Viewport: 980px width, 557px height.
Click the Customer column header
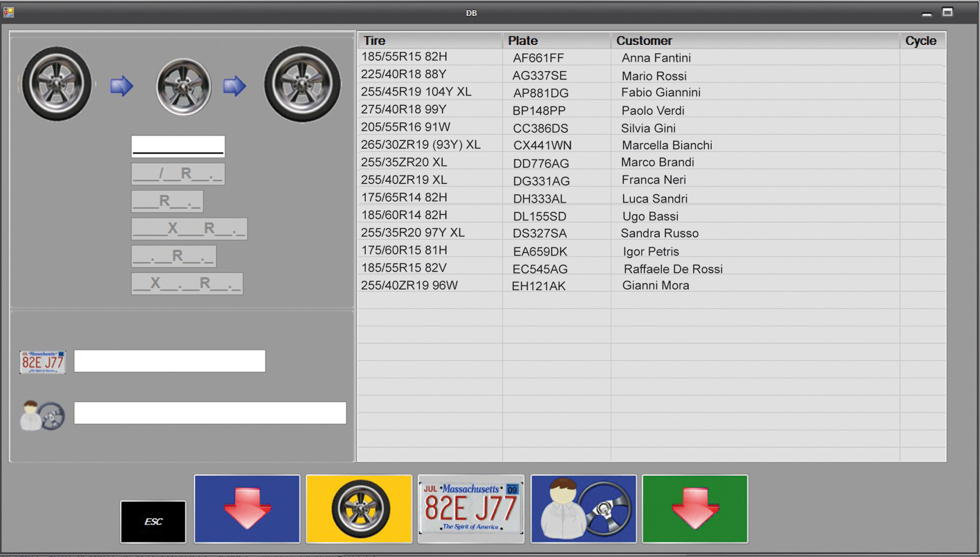coord(755,41)
